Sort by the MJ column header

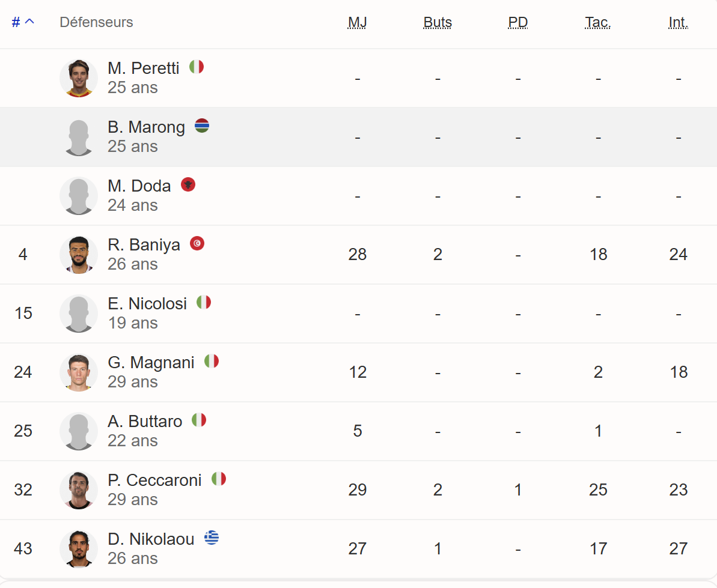coord(357,22)
